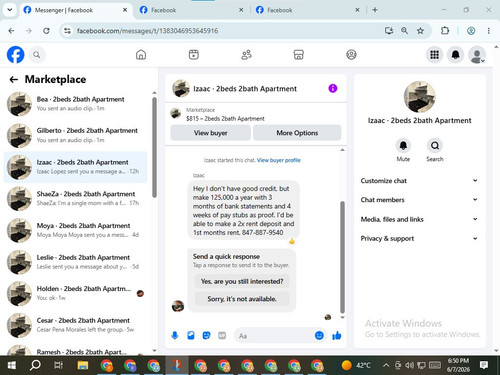
Task: Open the Chrome three-dot menu
Action: pos(489,31)
